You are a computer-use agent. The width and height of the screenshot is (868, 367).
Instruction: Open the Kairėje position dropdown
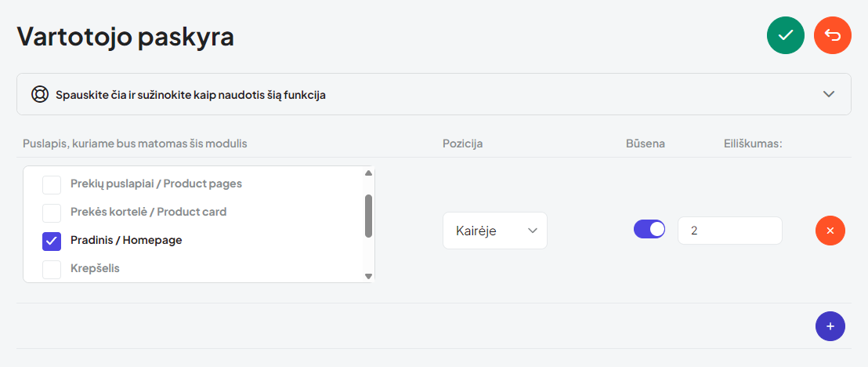coord(495,231)
